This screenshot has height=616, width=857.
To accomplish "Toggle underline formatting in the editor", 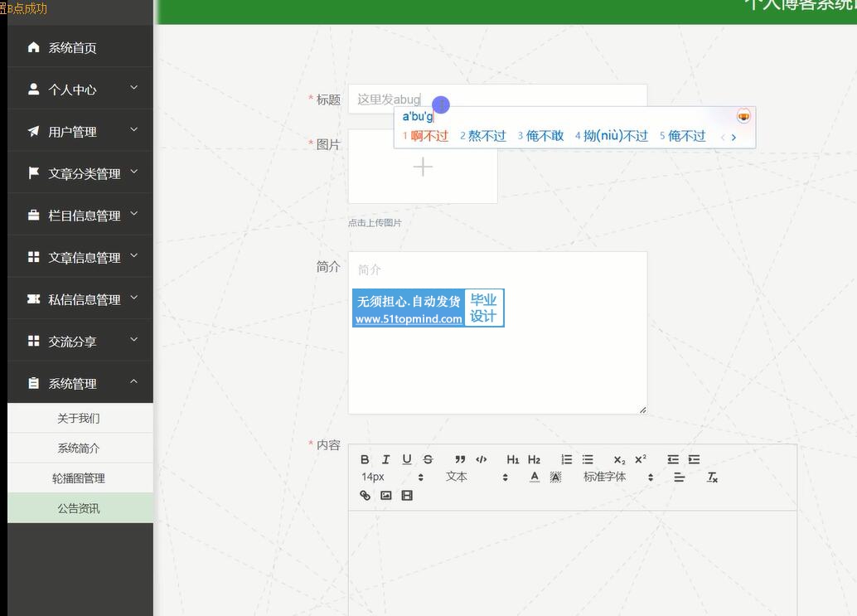I will [407, 459].
